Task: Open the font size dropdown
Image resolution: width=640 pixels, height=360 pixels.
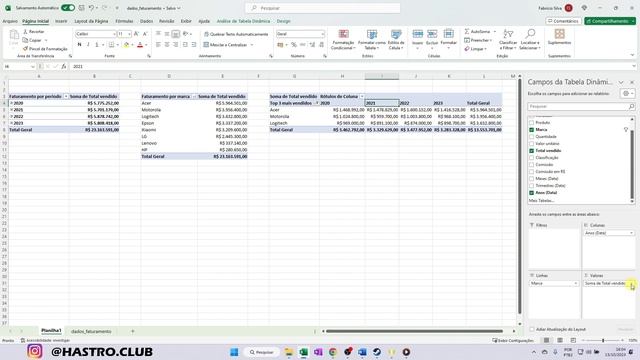Action: [x=129, y=34]
